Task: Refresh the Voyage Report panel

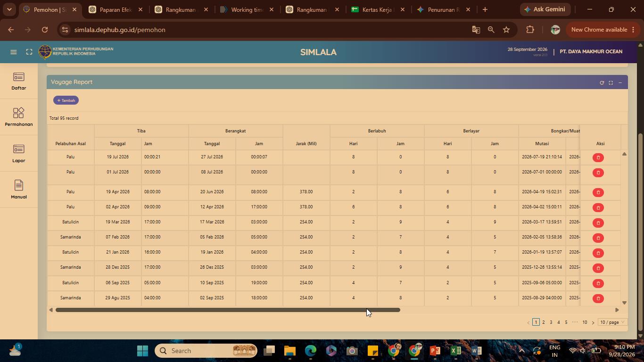Action: pyautogui.click(x=602, y=82)
